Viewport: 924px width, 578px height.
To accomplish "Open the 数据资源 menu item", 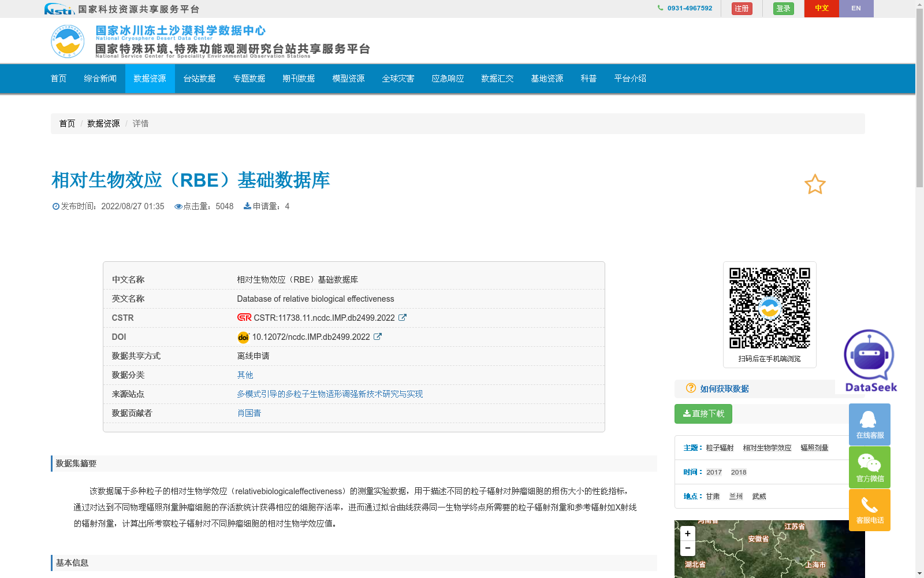I will pyautogui.click(x=150, y=79).
